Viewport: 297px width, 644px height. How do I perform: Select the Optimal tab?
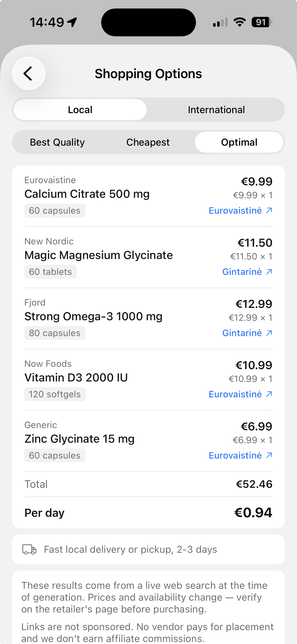click(x=239, y=142)
